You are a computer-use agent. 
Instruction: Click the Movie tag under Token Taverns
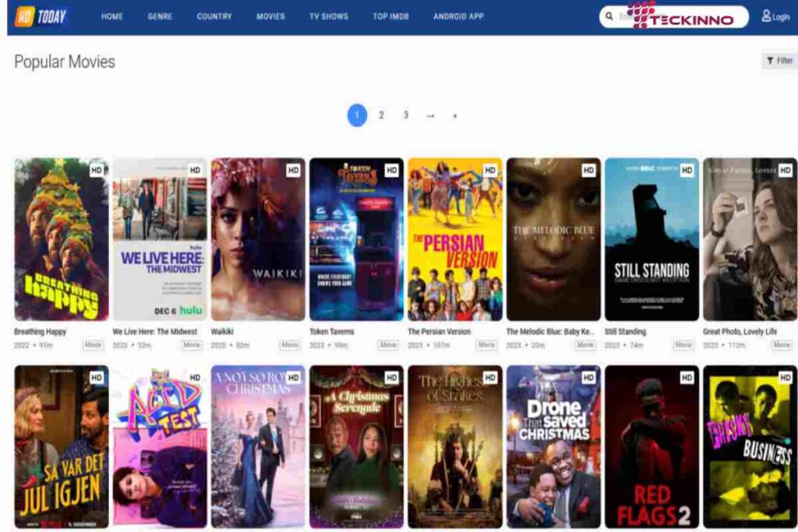(x=388, y=345)
